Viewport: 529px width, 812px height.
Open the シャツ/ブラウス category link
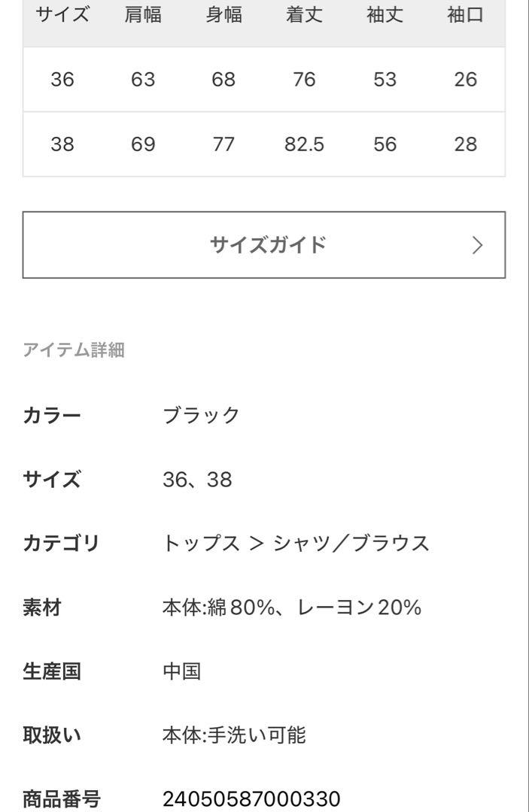[x=351, y=544]
